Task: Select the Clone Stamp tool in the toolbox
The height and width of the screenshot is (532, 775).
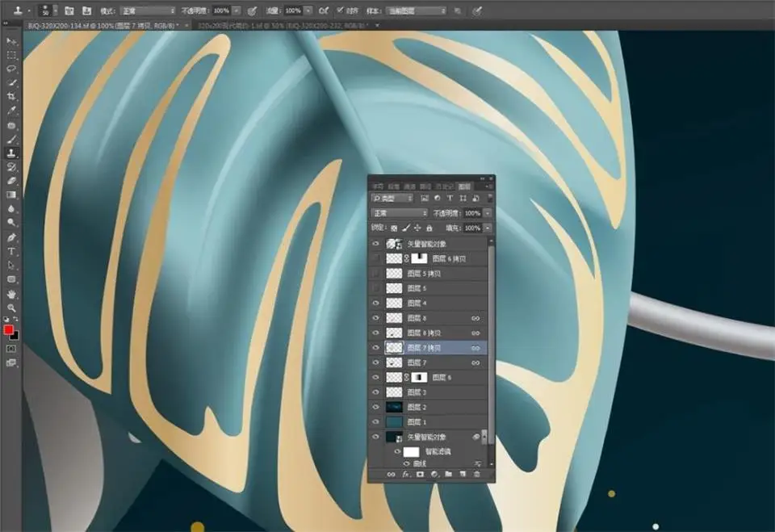Action: coord(12,153)
